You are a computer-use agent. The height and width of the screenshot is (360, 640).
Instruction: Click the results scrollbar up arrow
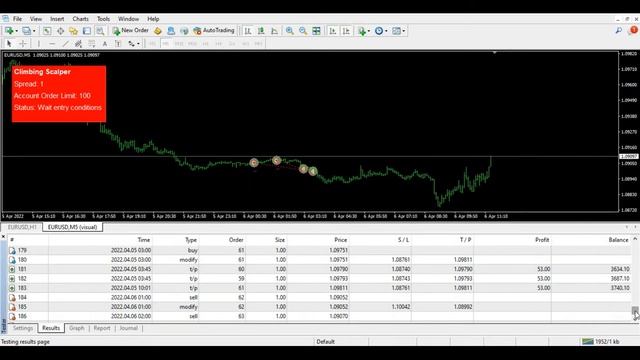click(635, 239)
